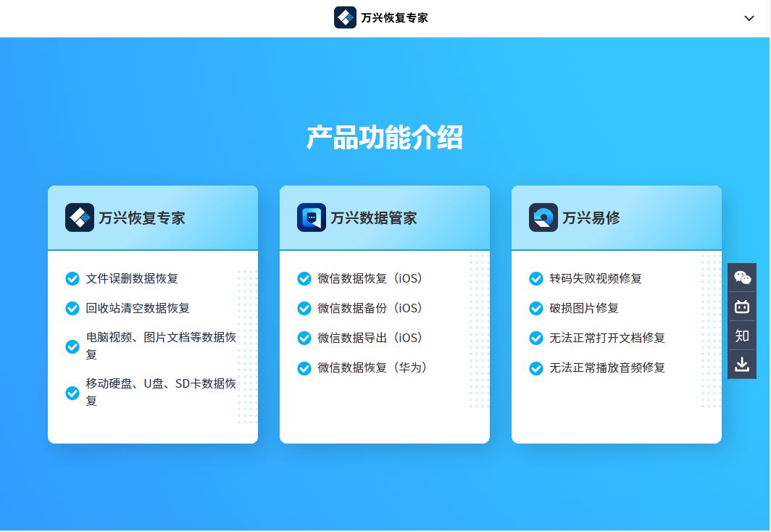
Task: Click the 移动硬盘、U盘、SD卡数据恢复 text entry
Action: pyautogui.click(x=161, y=393)
